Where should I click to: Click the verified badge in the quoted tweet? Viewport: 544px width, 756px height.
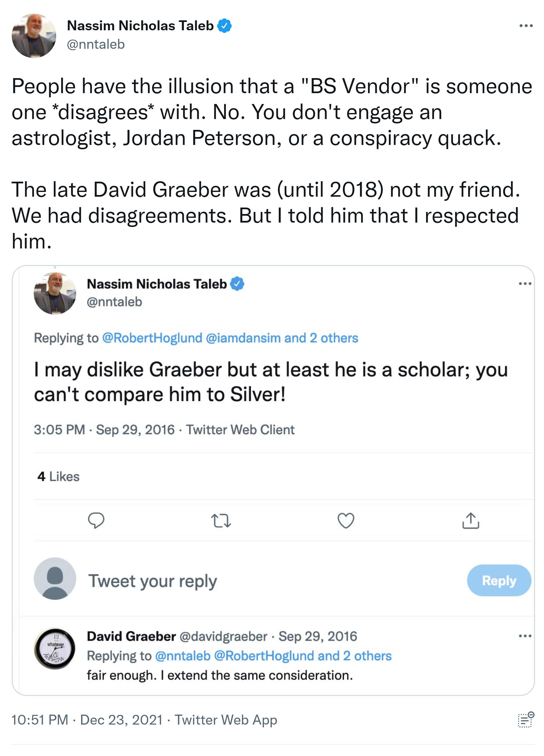[237, 284]
